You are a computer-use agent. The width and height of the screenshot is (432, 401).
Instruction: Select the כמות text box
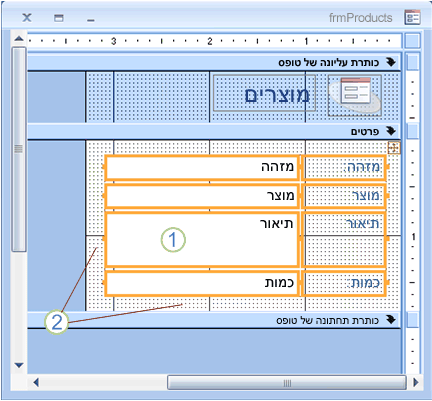pos(201,283)
